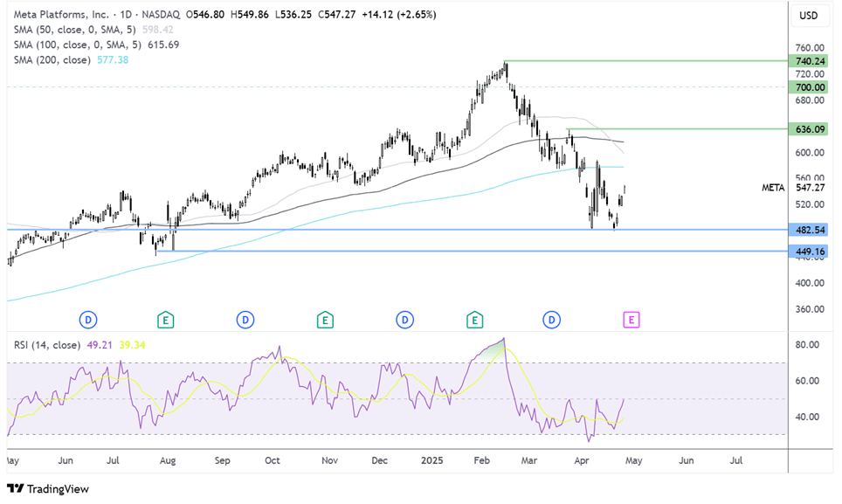The image size is (842, 504).
Task: Click the 60.00 RSI axis label
Action: pyautogui.click(x=807, y=381)
